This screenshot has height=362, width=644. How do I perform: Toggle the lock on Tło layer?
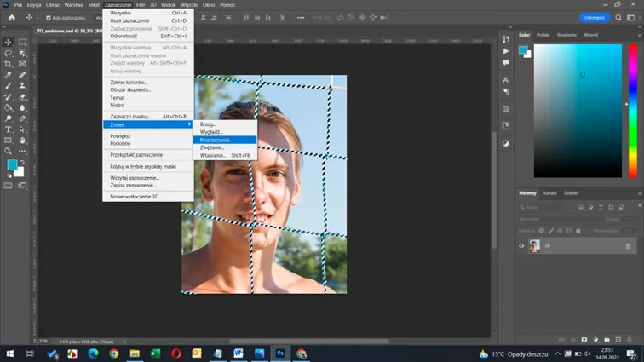point(629,245)
